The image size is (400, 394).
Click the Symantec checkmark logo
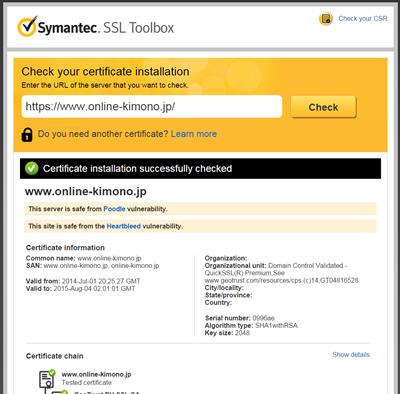[x=27, y=26]
